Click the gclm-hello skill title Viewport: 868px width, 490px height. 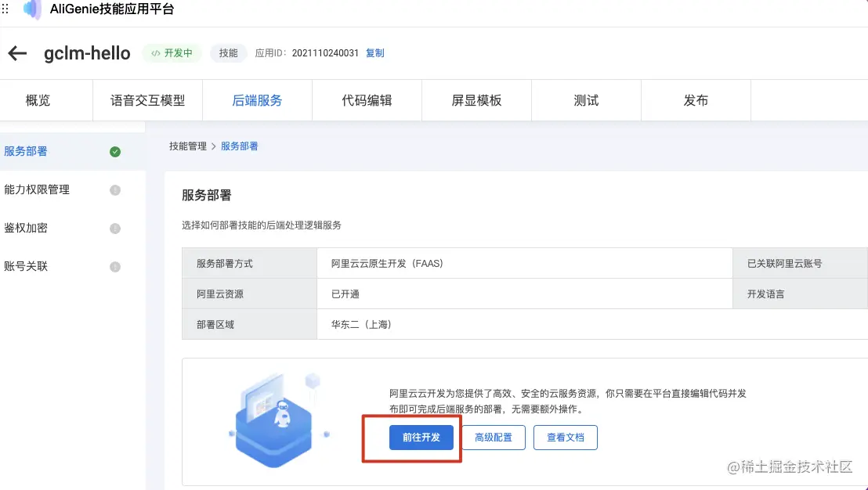coord(88,53)
